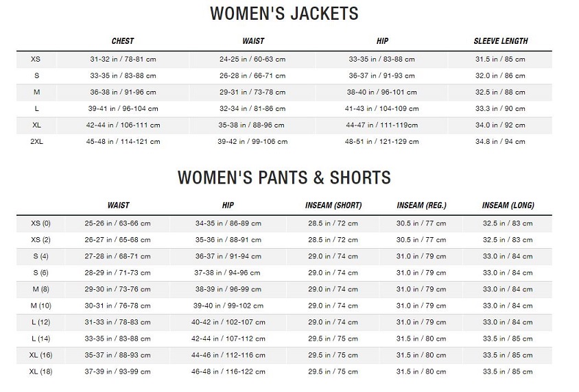Select the Sleeve Length column header
579x392 pixels.
coord(500,41)
